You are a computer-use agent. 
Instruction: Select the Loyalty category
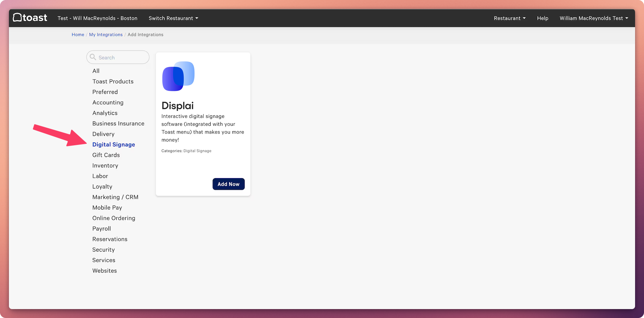(102, 187)
